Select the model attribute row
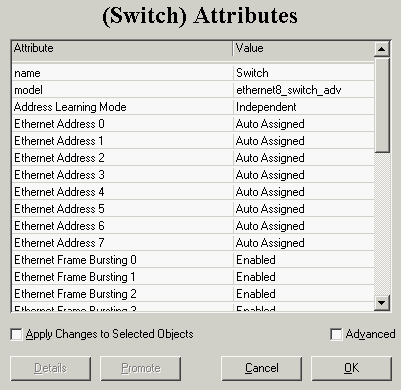The image size is (401, 390). tap(123, 90)
